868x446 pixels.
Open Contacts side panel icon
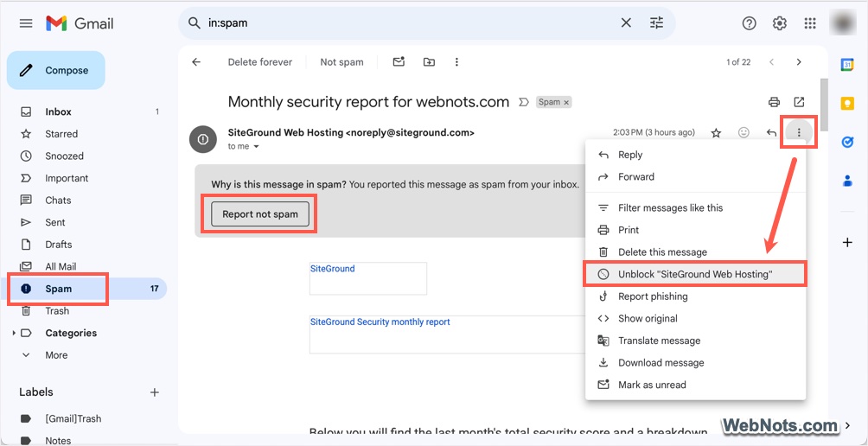847,181
